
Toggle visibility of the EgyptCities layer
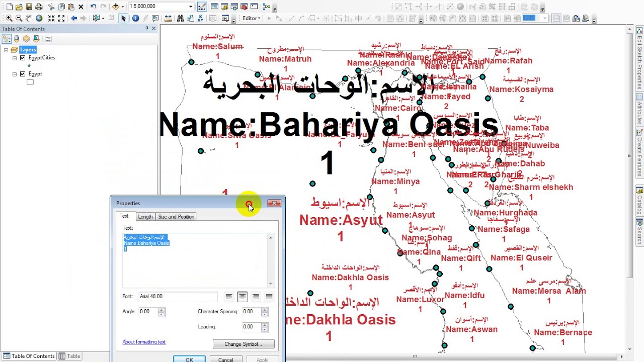(x=23, y=58)
